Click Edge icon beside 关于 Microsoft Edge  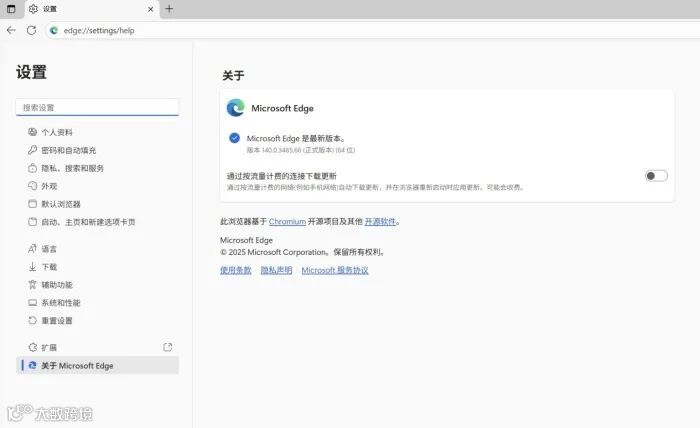tap(32, 365)
